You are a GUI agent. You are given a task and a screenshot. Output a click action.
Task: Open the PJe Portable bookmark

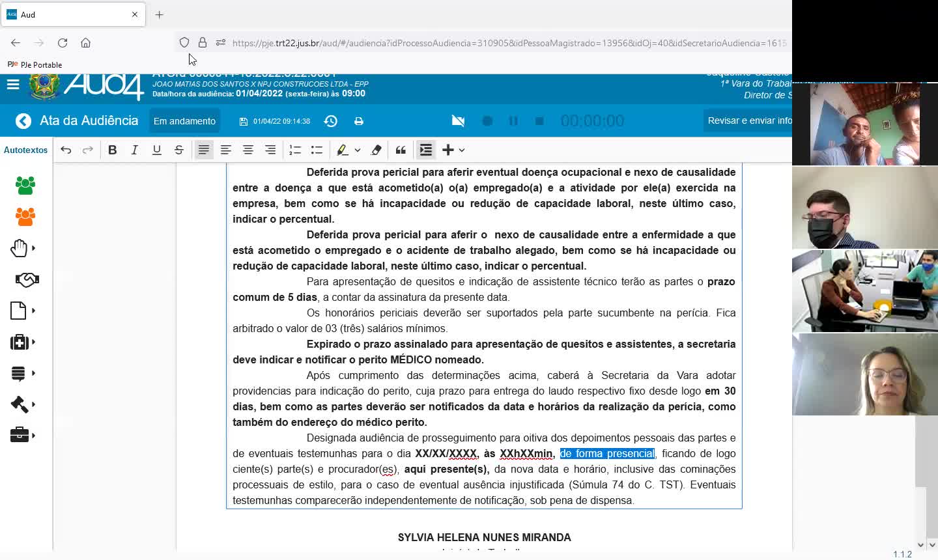pos(35,64)
